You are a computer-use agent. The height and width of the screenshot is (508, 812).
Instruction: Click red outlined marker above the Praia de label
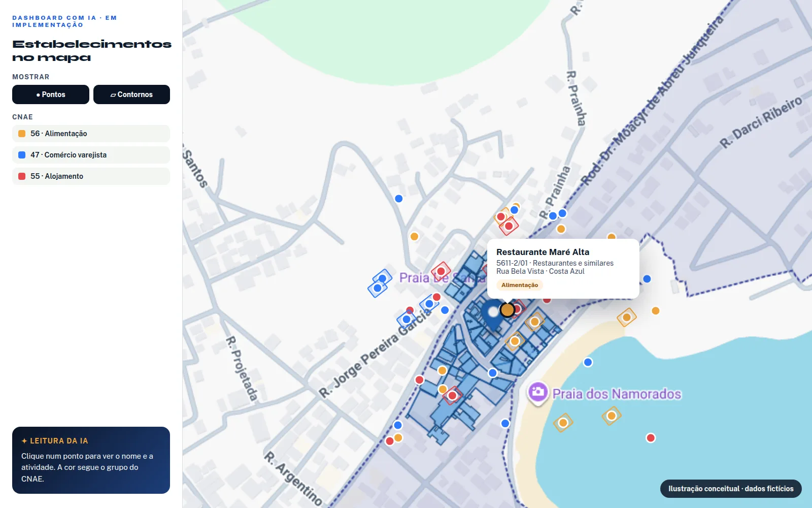441,271
